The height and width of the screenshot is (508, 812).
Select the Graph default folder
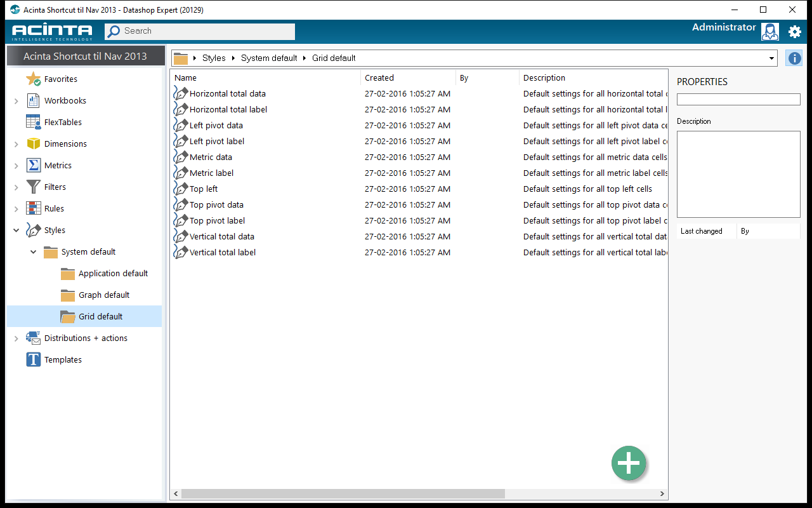[95, 295]
